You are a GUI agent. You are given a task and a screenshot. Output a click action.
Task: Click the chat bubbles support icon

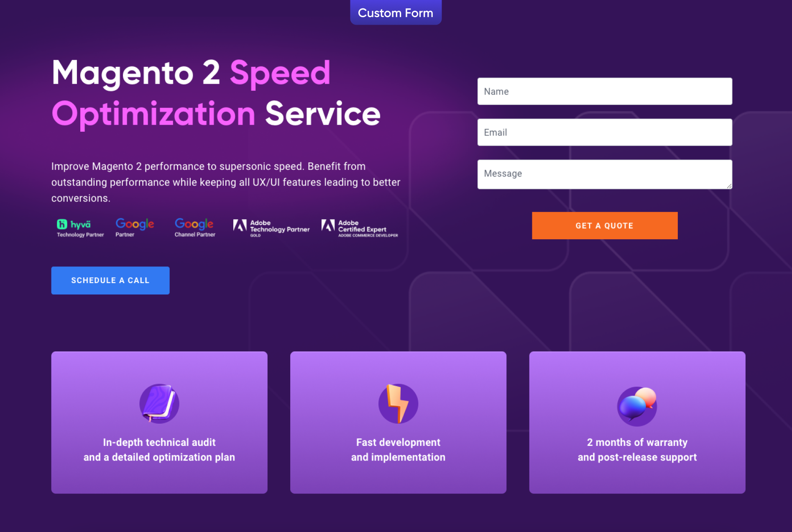coord(637,405)
